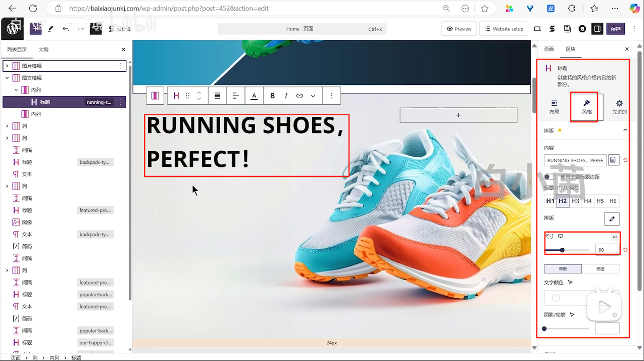Select H4 heading tag
Screen dimensions: 644x361
pos(588,201)
